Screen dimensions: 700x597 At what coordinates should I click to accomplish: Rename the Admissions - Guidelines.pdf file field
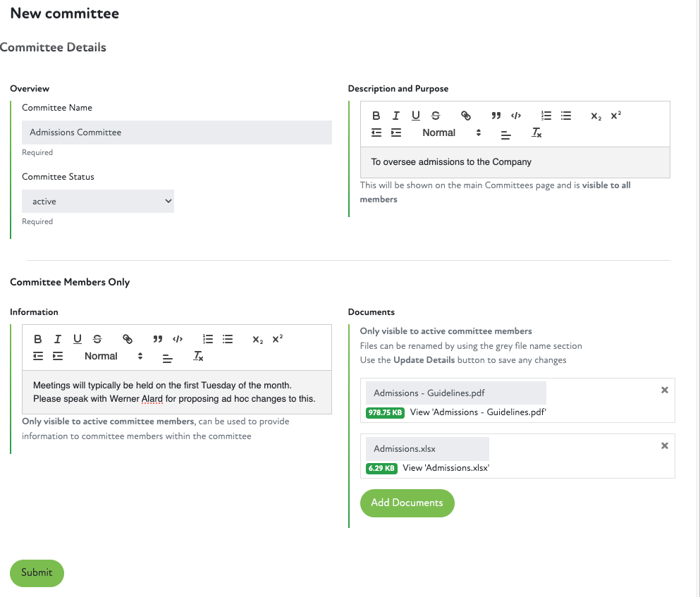coord(455,393)
